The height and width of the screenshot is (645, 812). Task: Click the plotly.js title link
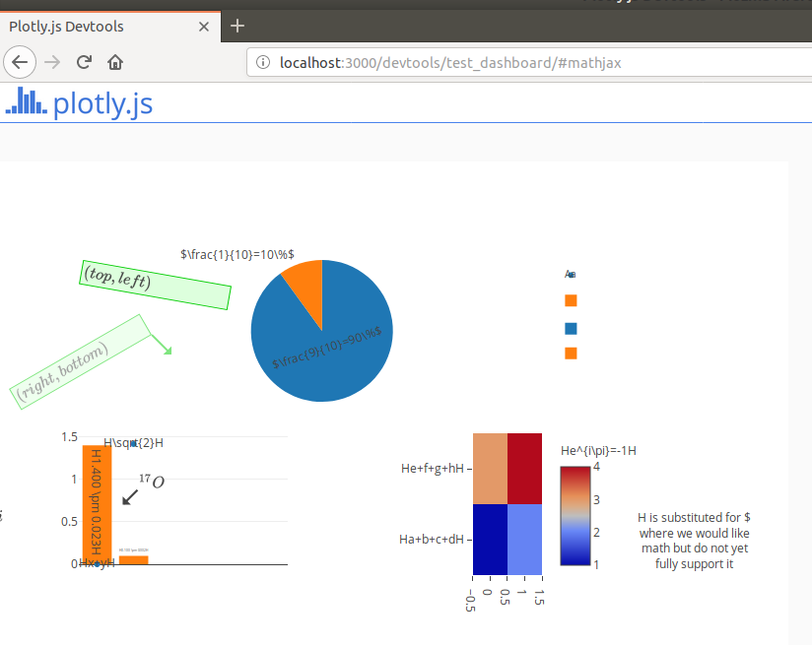point(102,103)
